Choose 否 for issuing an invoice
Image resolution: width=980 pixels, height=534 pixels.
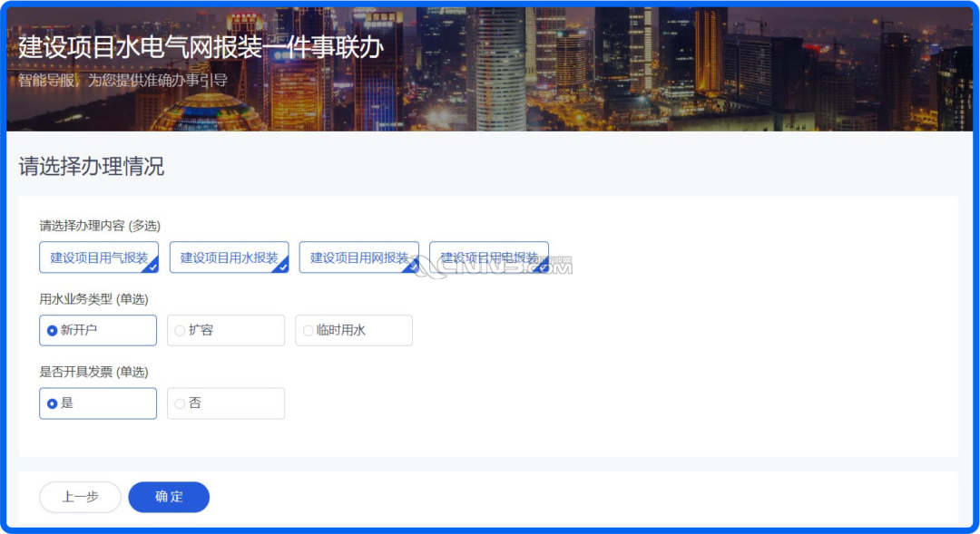tap(226, 403)
